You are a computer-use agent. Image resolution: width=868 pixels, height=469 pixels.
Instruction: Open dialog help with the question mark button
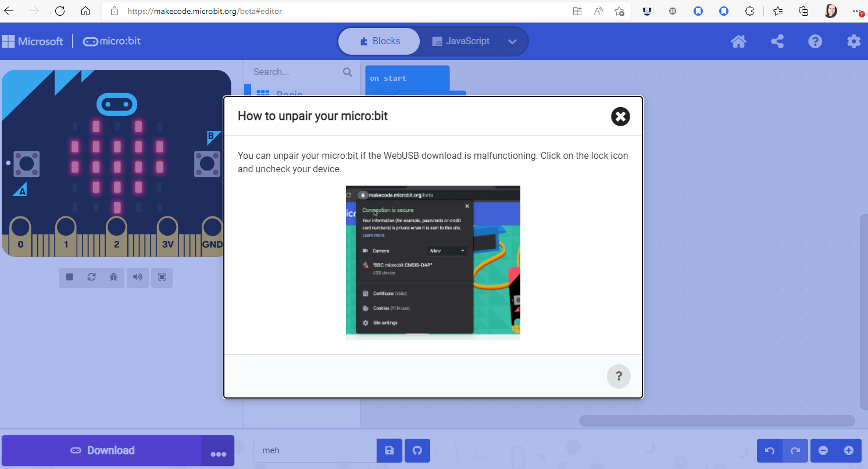point(619,376)
